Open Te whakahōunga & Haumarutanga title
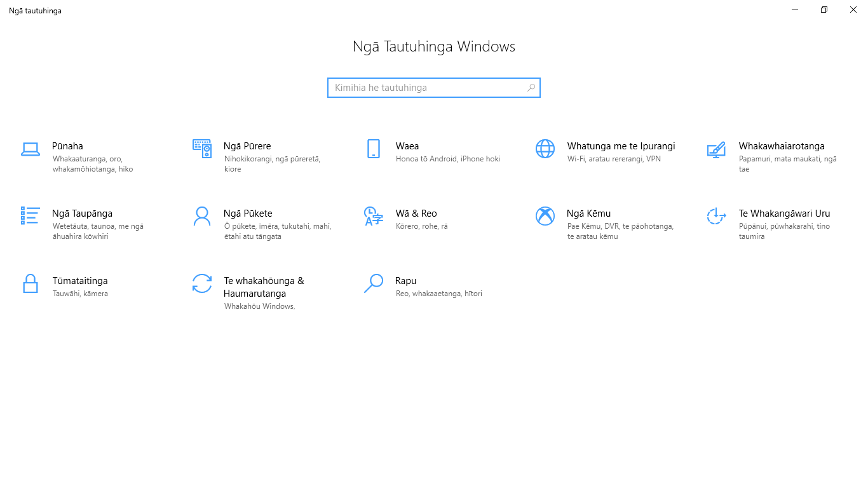 coord(264,287)
